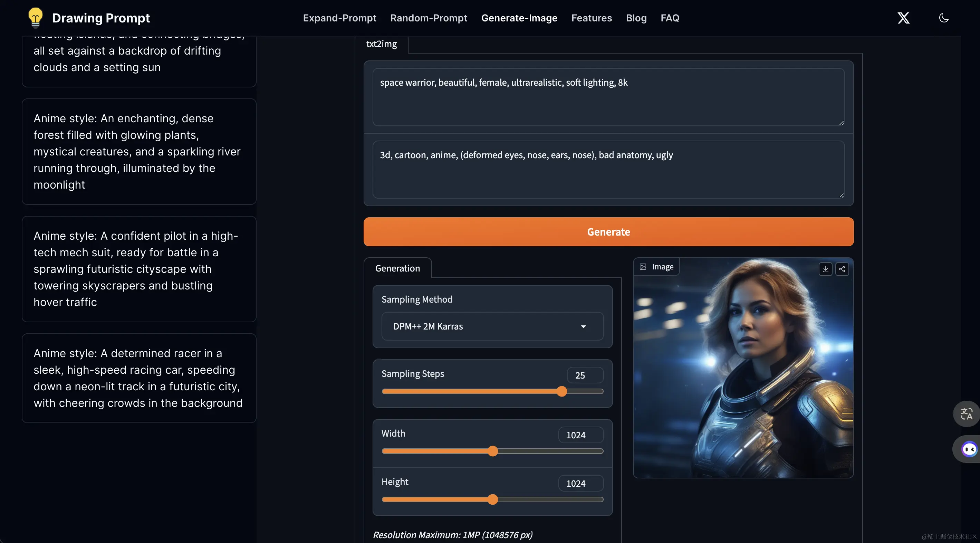This screenshot has height=543, width=980.
Task: Open the FAQ link
Action: click(x=670, y=18)
